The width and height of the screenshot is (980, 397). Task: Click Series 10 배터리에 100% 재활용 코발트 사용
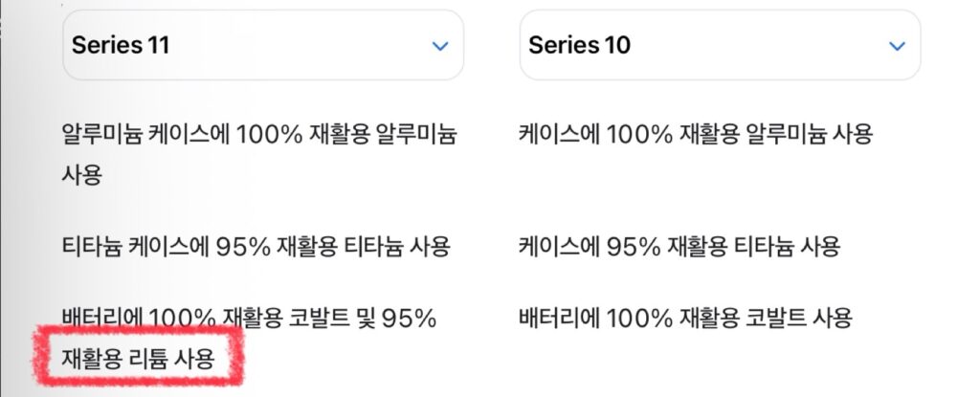point(685,319)
